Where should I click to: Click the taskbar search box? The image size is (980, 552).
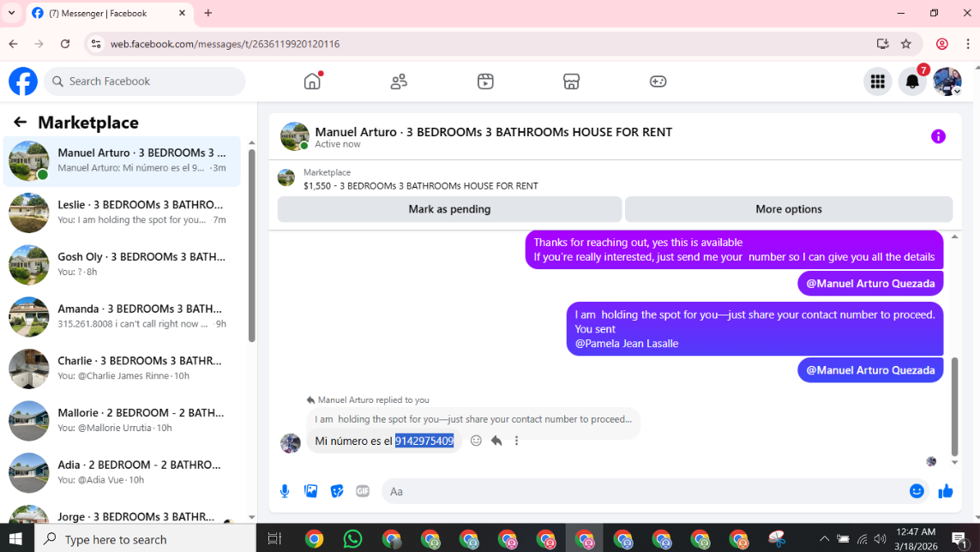click(x=145, y=539)
